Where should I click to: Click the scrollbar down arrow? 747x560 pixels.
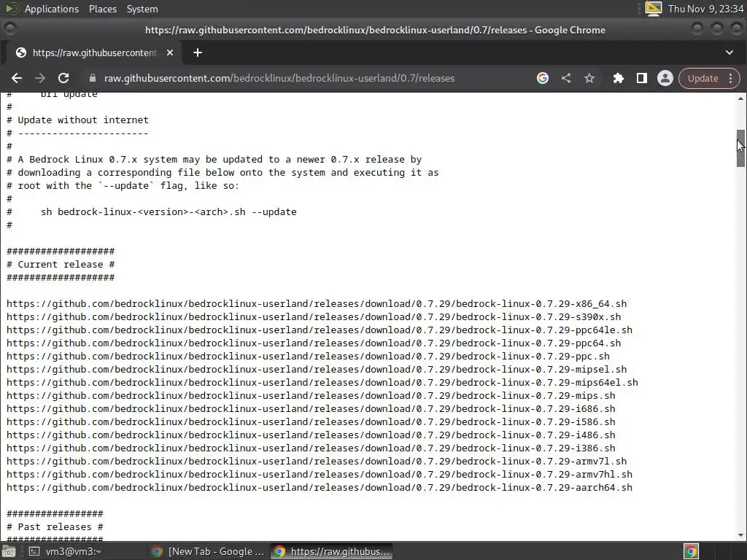[740, 535]
